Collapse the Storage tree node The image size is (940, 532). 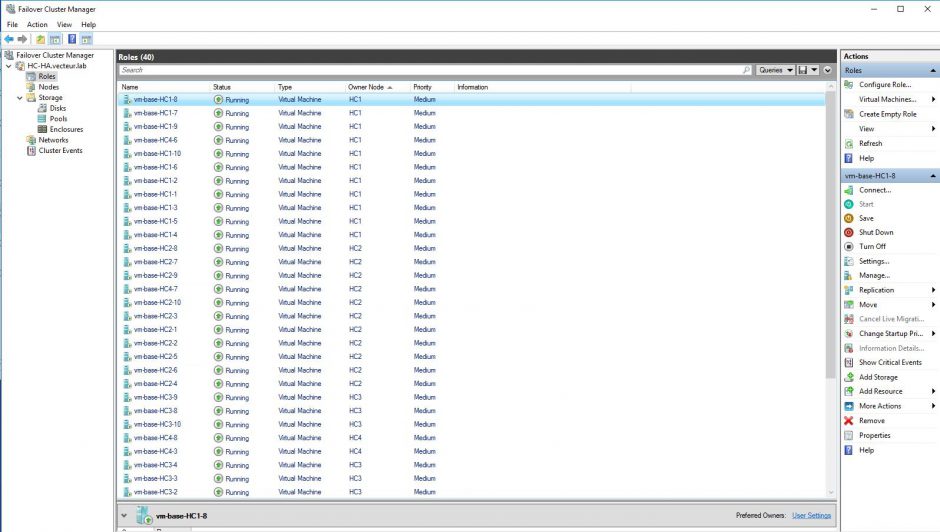point(19,98)
